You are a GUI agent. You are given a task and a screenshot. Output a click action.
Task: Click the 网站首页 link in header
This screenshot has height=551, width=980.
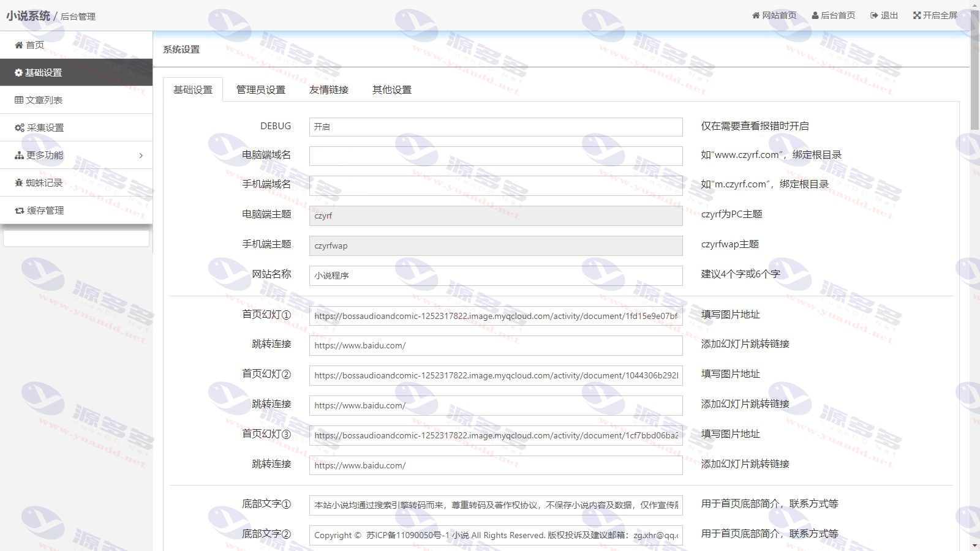tap(774, 15)
